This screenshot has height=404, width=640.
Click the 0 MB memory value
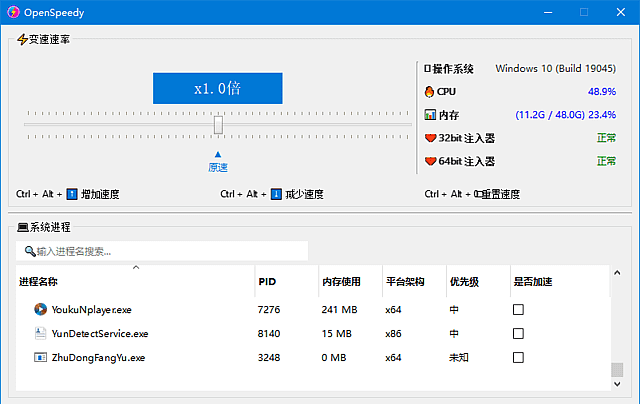pos(333,358)
